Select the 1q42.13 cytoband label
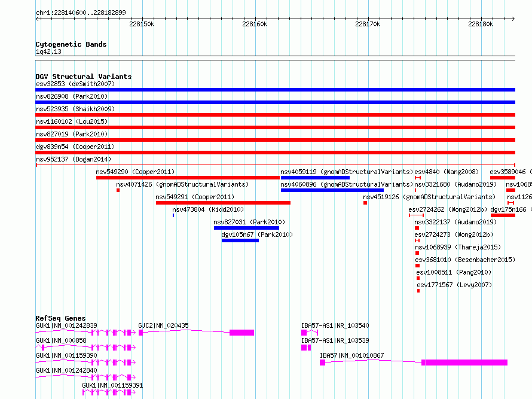532x399 pixels. (x=48, y=51)
